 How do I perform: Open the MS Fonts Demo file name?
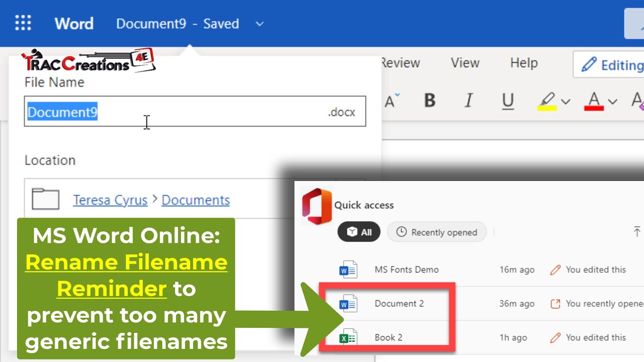(x=407, y=269)
